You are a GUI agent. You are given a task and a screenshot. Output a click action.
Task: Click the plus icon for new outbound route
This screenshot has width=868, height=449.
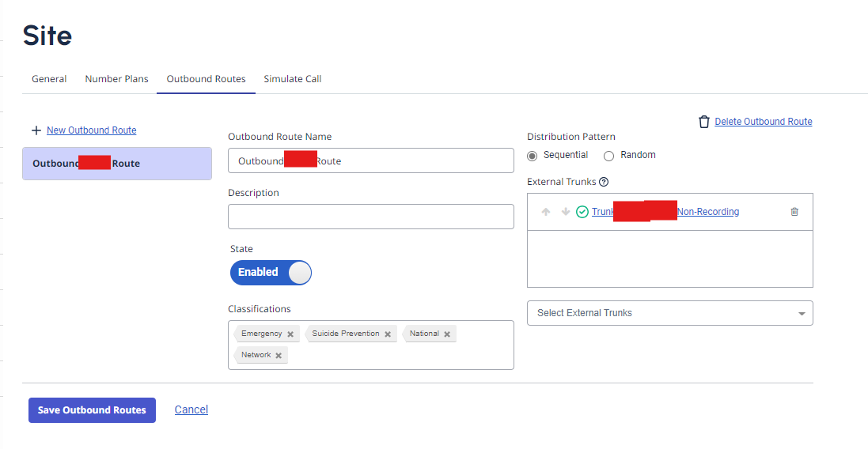click(x=36, y=130)
